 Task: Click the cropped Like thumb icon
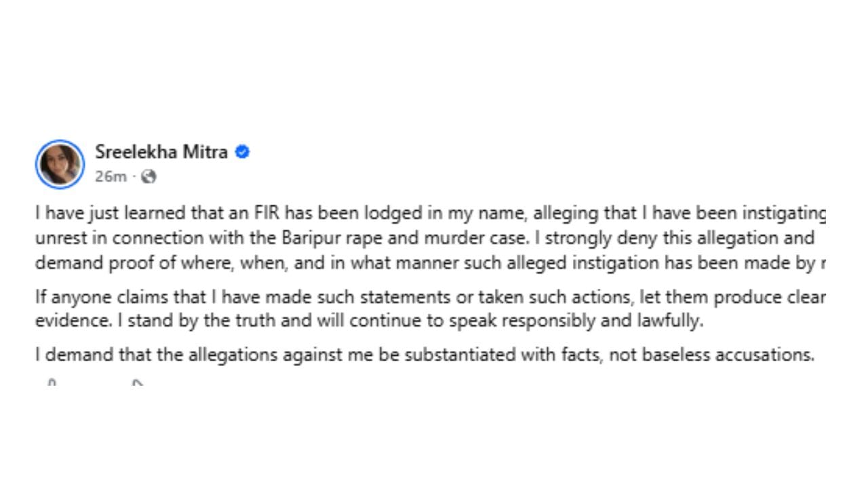click(x=52, y=383)
